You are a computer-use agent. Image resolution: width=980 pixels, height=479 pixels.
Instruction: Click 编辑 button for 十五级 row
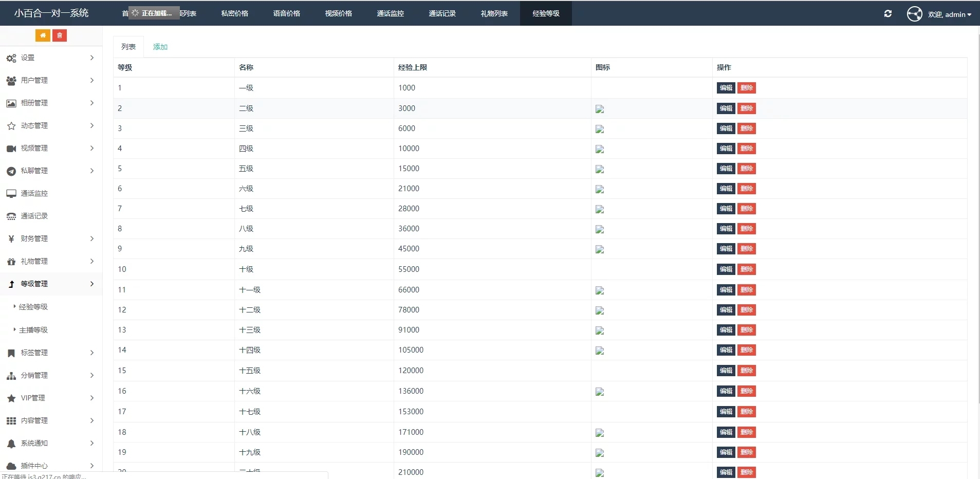pyautogui.click(x=726, y=371)
